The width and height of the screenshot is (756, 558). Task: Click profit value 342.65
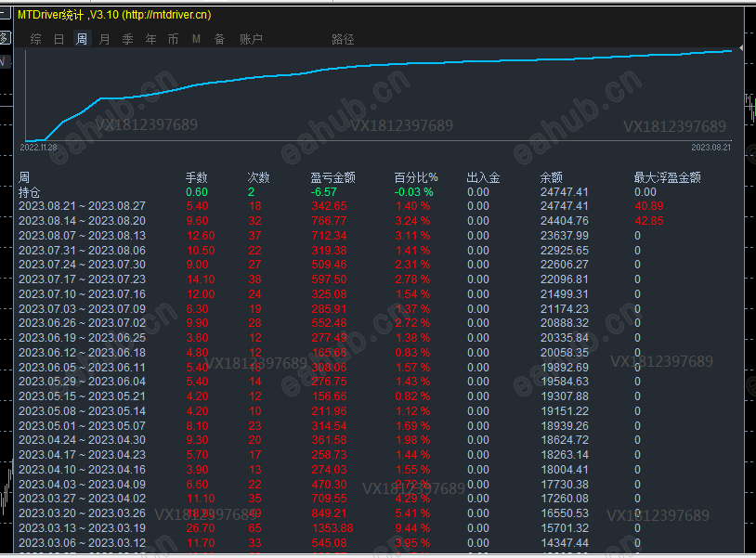(329, 206)
